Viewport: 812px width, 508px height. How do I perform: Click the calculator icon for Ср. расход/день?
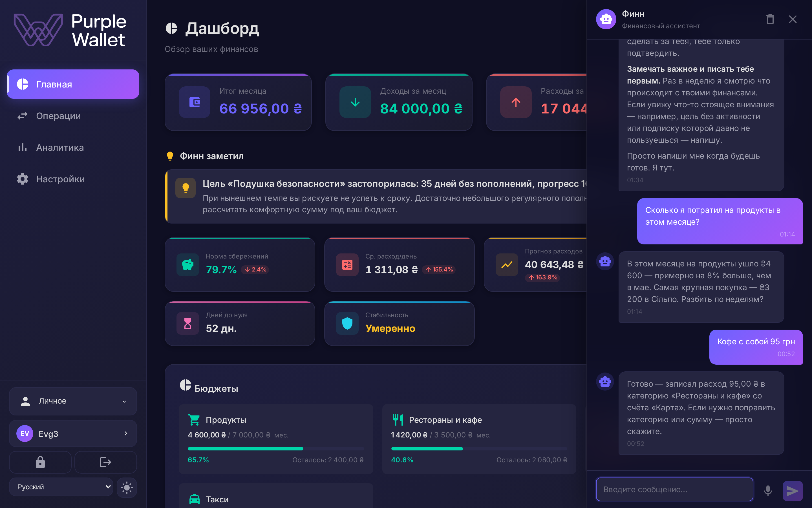(347, 265)
